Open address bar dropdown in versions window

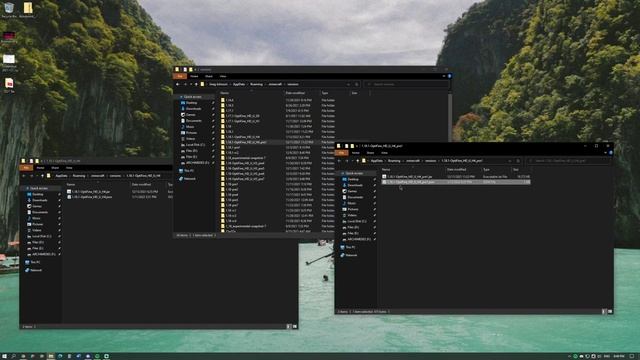349,84
